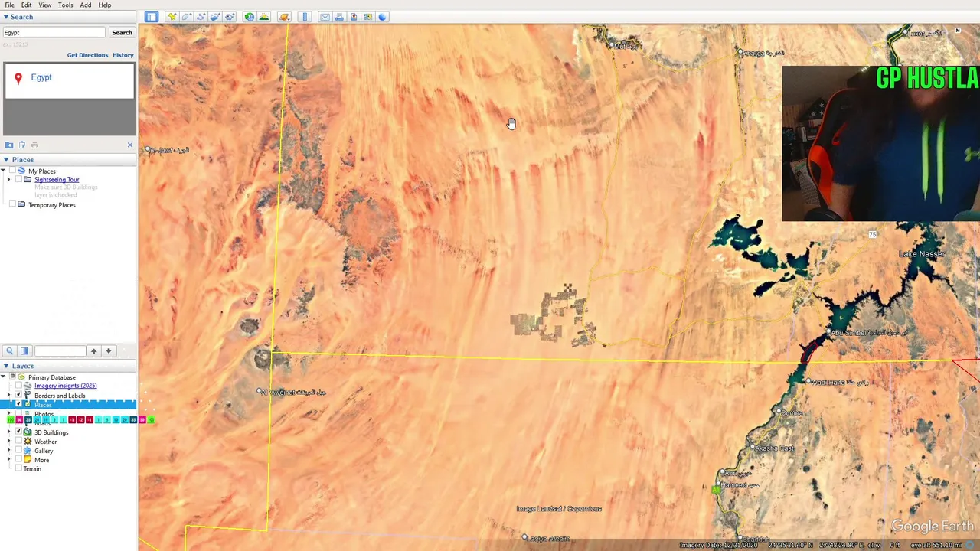Select the Add Path tool

pos(201,17)
